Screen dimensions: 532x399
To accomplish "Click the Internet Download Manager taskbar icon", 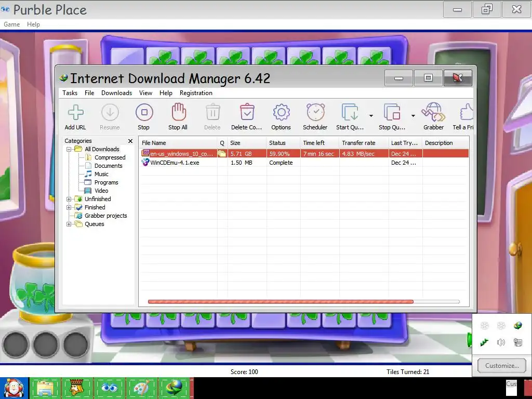I will (174, 388).
